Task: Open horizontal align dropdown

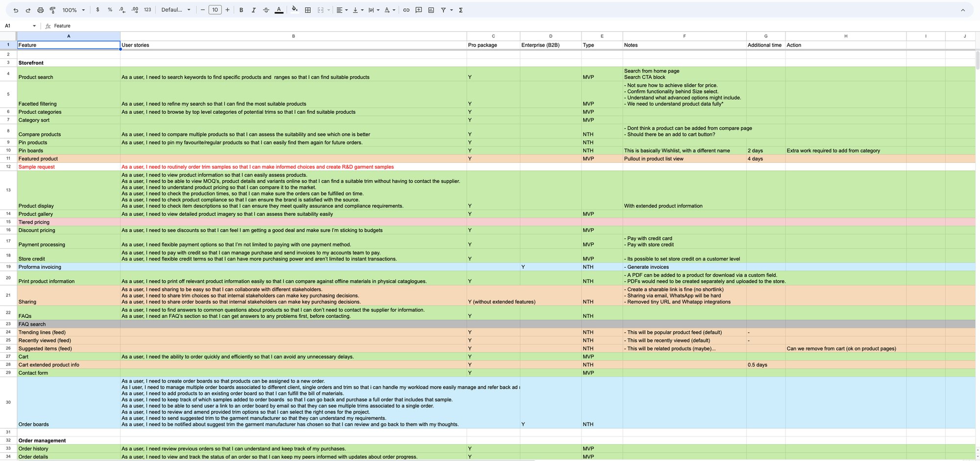Action: 342,10
